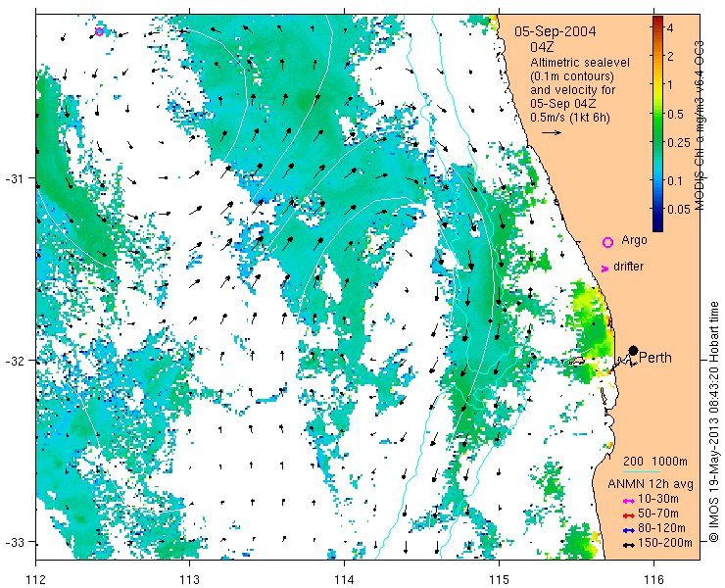Click the longitude axis label 112
The image size is (725, 588).
[36, 579]
